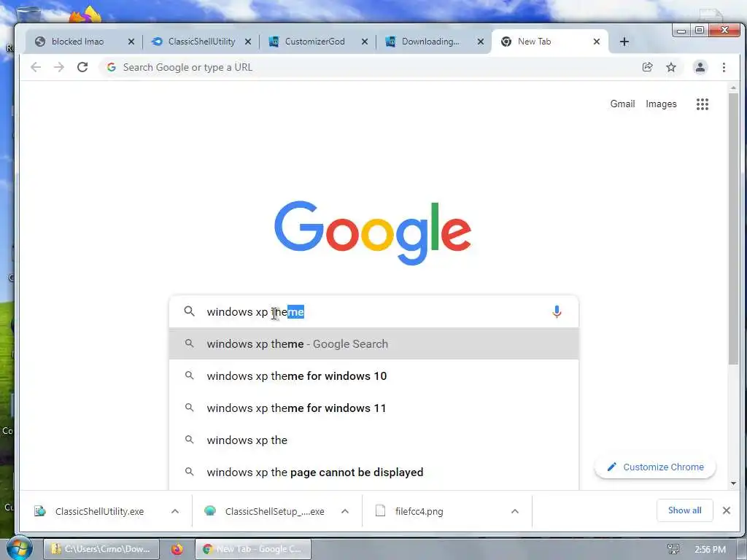Open the Chrome profile avatar
This screenshot has height=560, width=747.
(700, 67)
